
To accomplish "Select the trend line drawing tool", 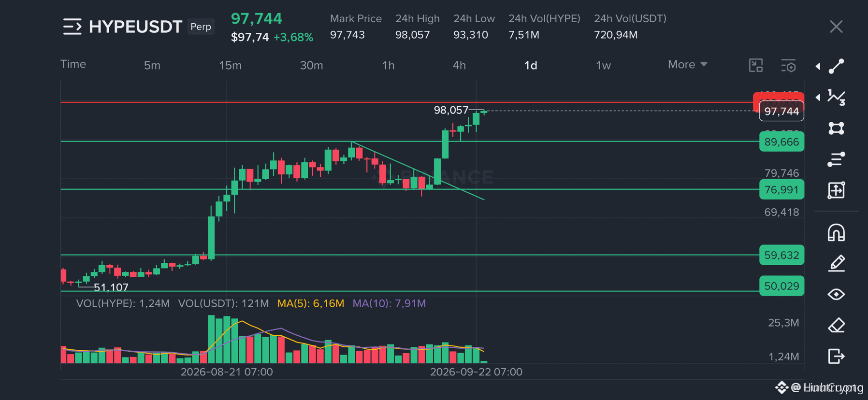I will (836, 66).
